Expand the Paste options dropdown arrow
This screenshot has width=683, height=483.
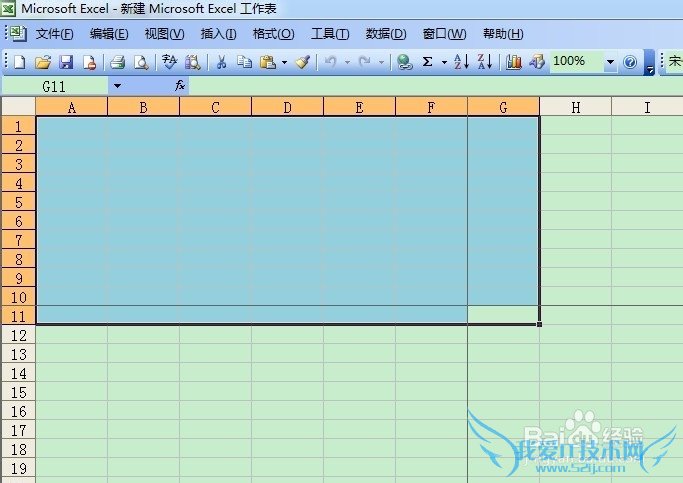(x=284, y=63)
